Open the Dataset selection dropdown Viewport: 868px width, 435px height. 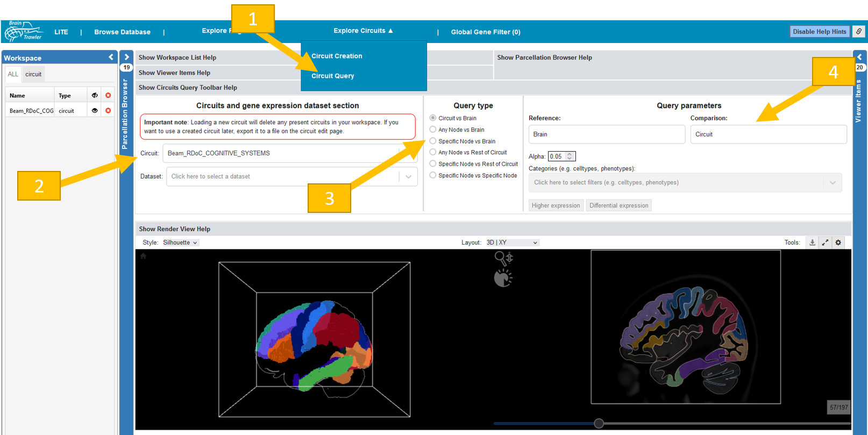(x=408, y=176)
